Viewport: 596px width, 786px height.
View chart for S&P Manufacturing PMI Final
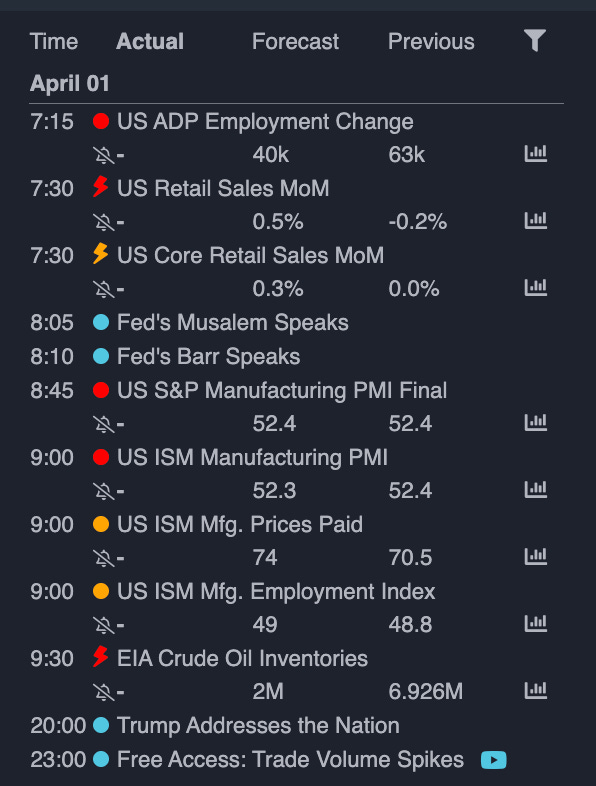pos(535,423)
